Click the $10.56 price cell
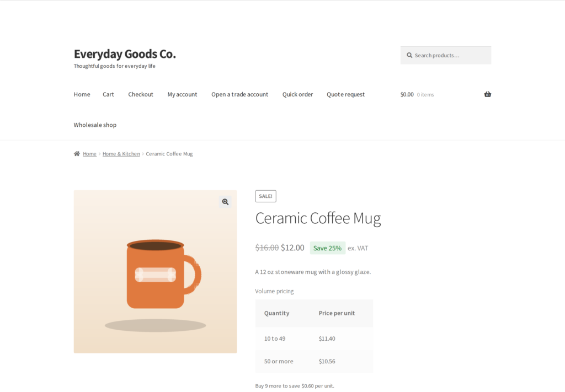Screen dimensions: 565x392 (x=327, y=362)
